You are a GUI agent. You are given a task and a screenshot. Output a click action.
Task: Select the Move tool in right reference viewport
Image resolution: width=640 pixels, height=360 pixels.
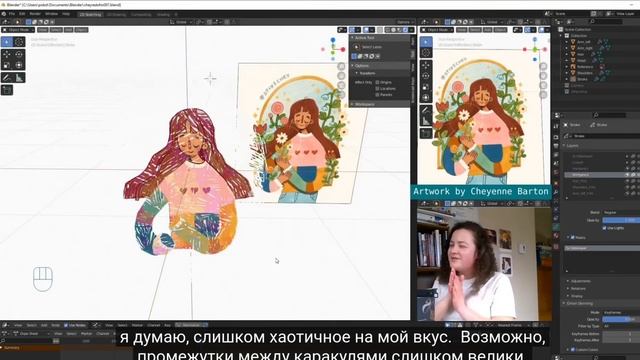[426, 65]
